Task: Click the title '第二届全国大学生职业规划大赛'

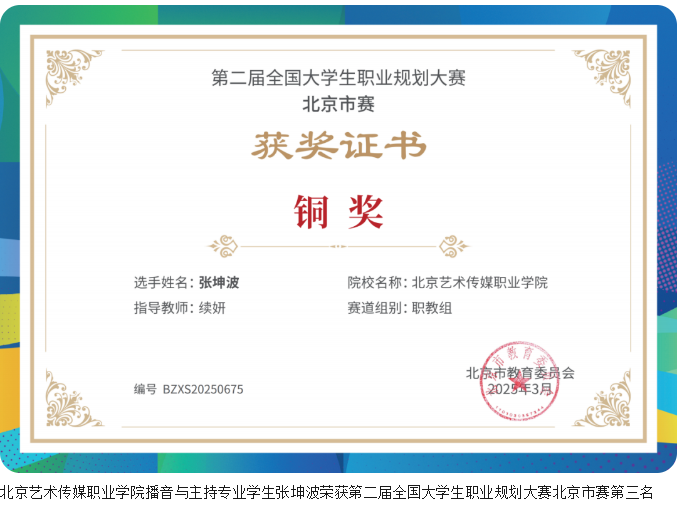Action: click(338, 78)
